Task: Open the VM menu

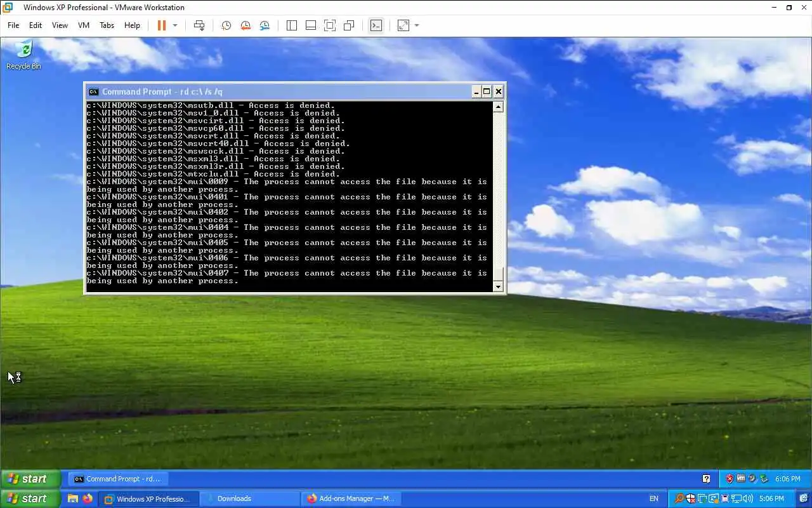Action: (84, 25)
